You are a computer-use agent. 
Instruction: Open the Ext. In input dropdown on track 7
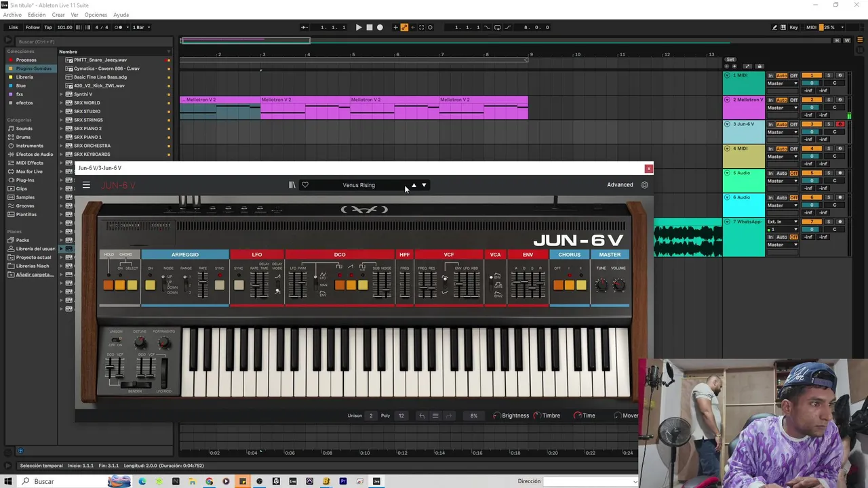(783, 222)
